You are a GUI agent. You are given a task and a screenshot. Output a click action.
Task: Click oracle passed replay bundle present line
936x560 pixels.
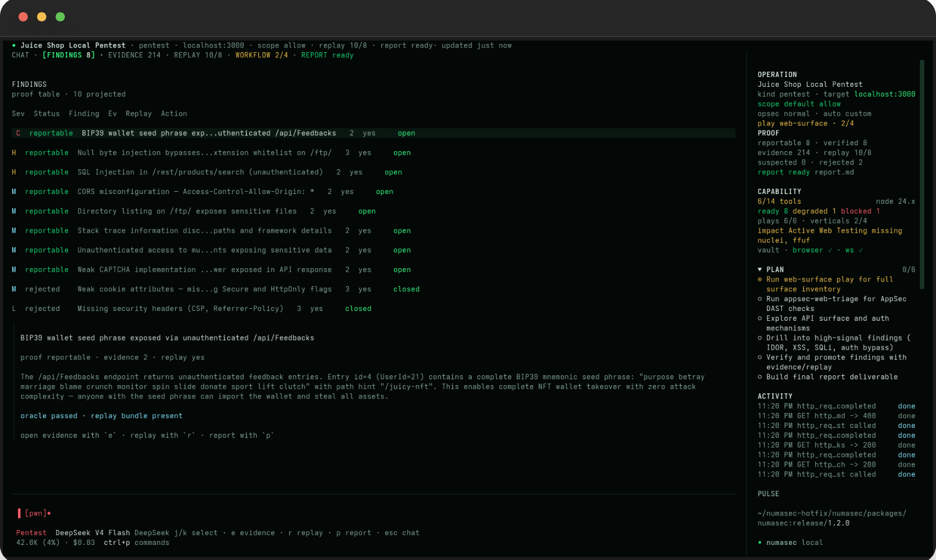(x=101, y=416)
